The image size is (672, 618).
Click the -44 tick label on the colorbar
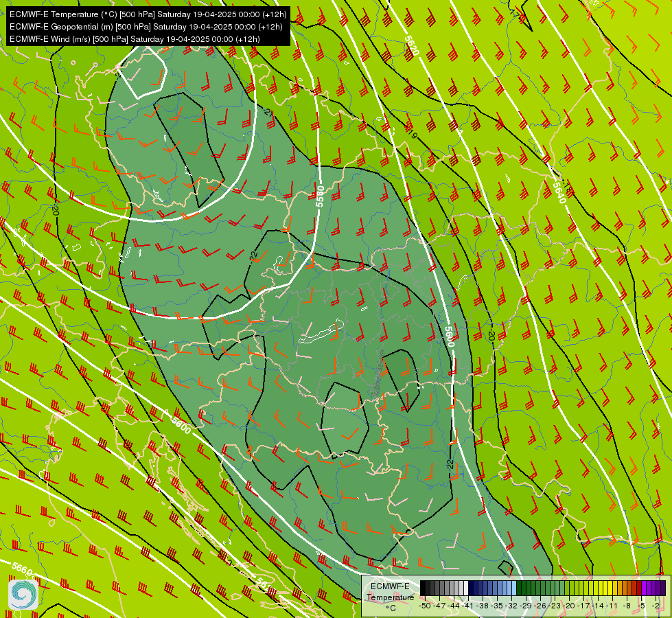454,606
